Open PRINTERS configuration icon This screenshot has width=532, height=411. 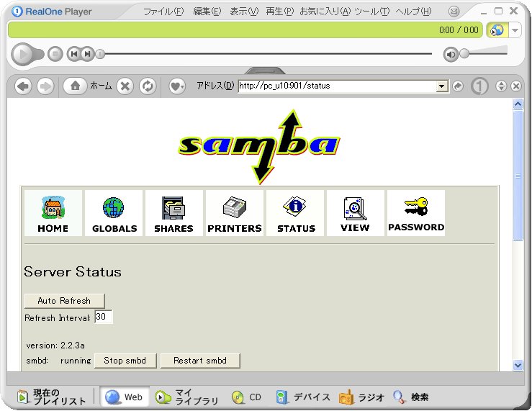(235, 213)
